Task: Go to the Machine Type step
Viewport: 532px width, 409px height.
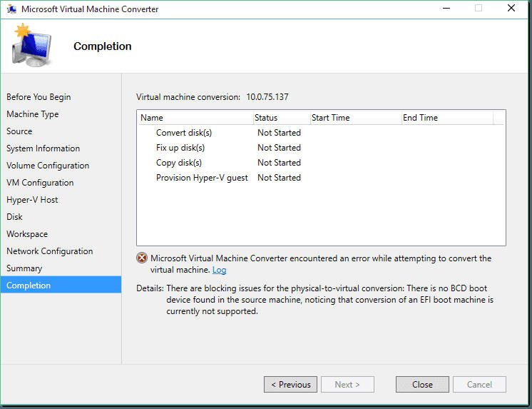Action: [33, 114]
